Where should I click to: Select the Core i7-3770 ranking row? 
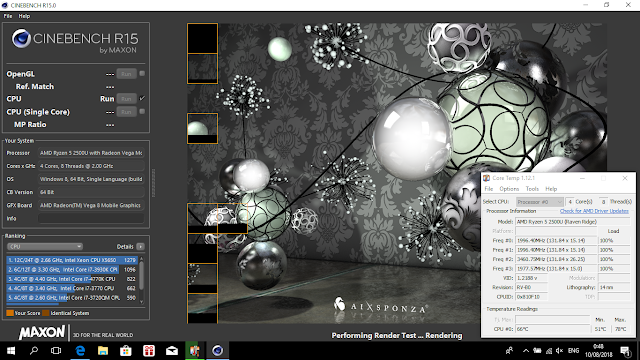pos(72,288)
